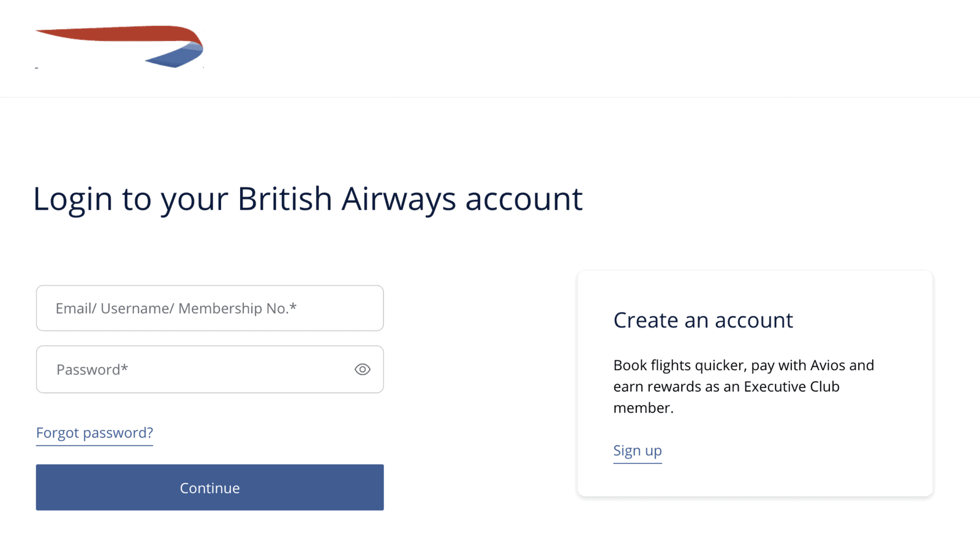
Task: Show the hidden password using the eye icon
Action: coord(363,369)
